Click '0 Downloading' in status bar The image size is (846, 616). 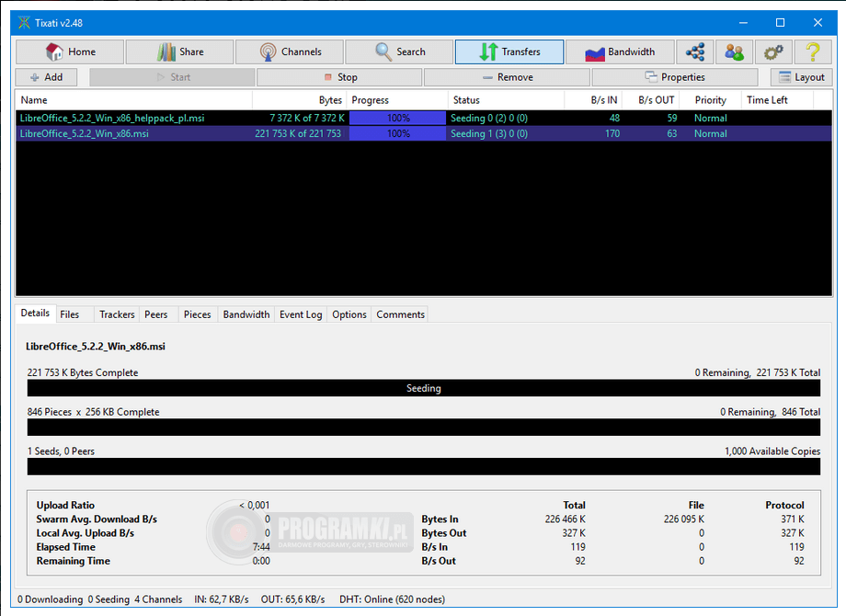(51, 599)
